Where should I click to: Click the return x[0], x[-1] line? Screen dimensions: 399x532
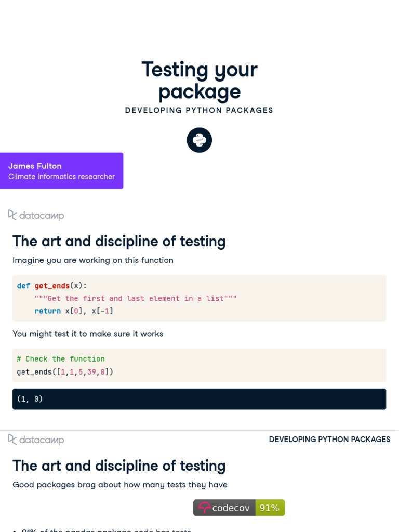pyautogui.click(x=74, y=311)
